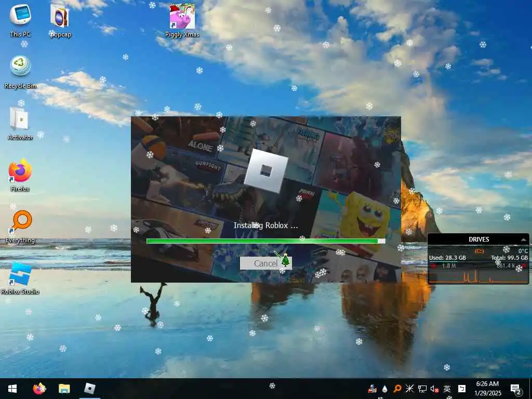
Task: Select the Recycle Bin icon
Action: [x=20, y=72]
